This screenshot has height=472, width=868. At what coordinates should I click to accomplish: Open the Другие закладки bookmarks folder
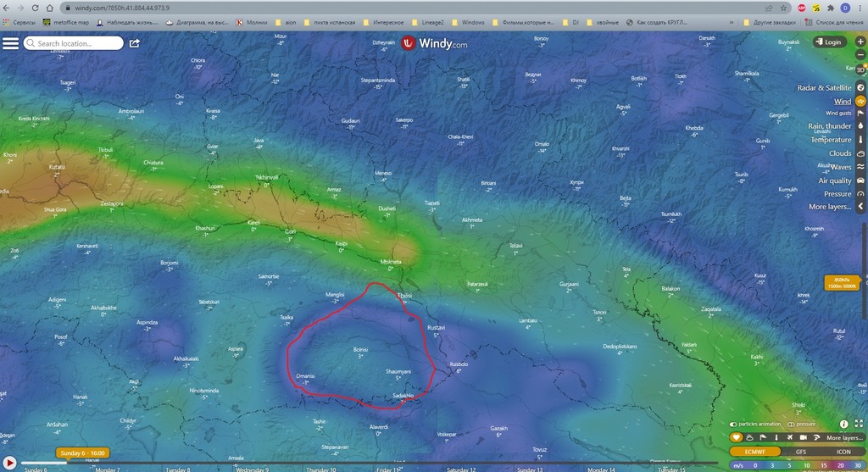(x=770, y=23)
